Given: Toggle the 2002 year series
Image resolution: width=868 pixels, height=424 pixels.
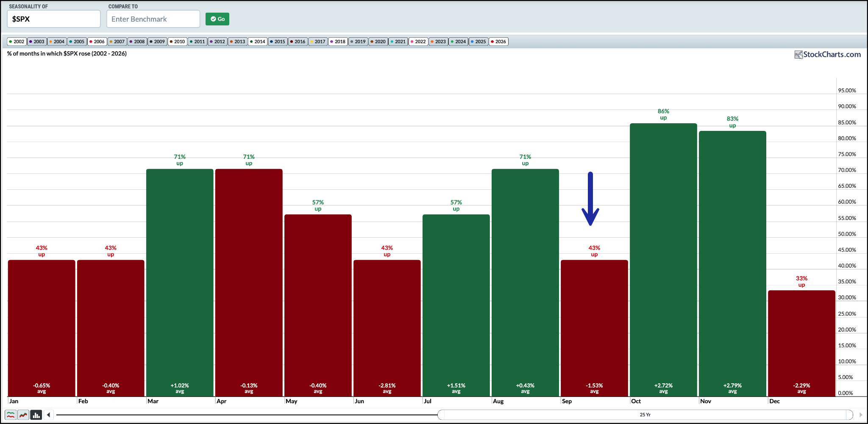Looking at the screenshot, I should [x=17, y=42].
